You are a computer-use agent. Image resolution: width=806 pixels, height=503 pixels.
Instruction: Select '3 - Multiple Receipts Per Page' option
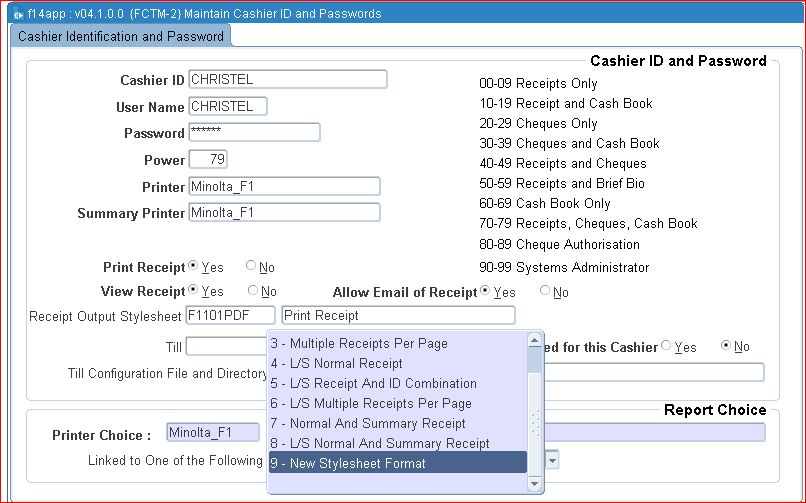point(397,343)
